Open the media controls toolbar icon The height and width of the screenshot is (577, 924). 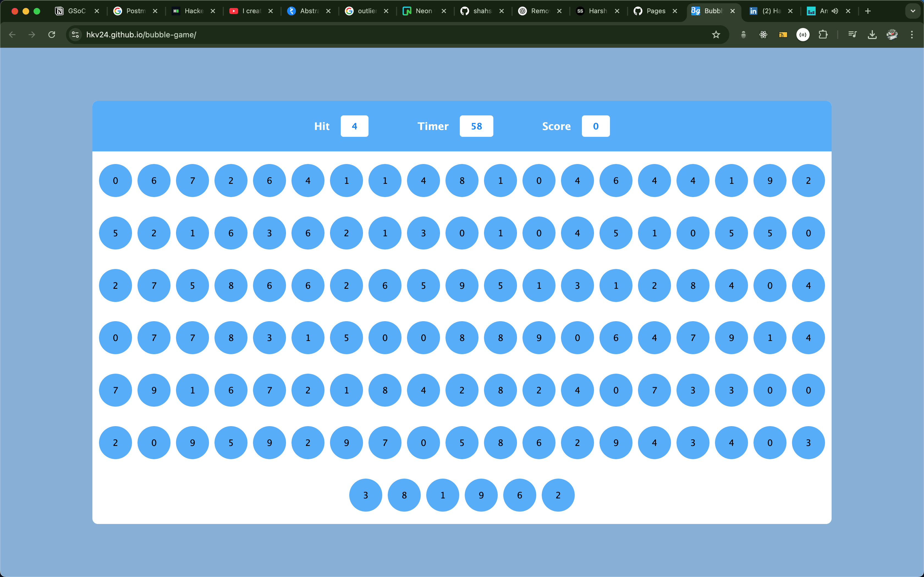click(852, 35)
